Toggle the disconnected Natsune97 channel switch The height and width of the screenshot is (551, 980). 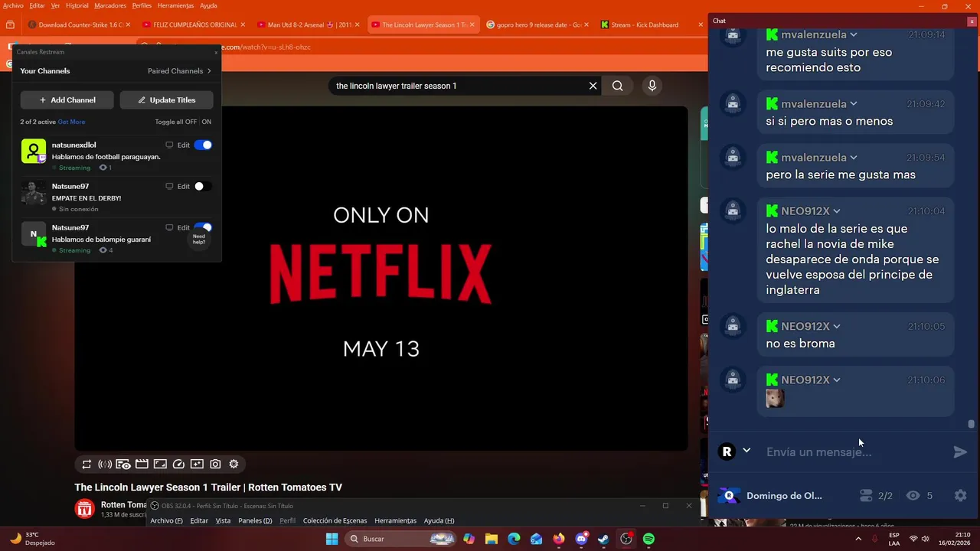coord(203,186)
